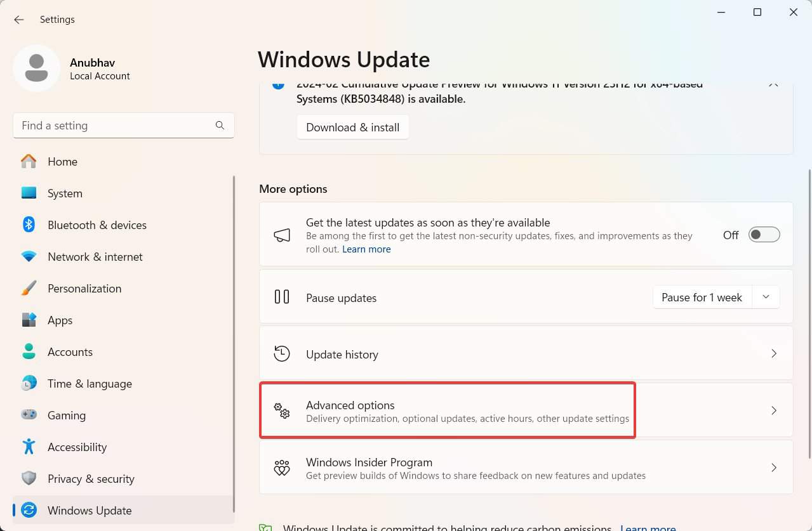Click the Advanced options gears icon
Screen dimensions: 812x531
[x=282, y=410]
